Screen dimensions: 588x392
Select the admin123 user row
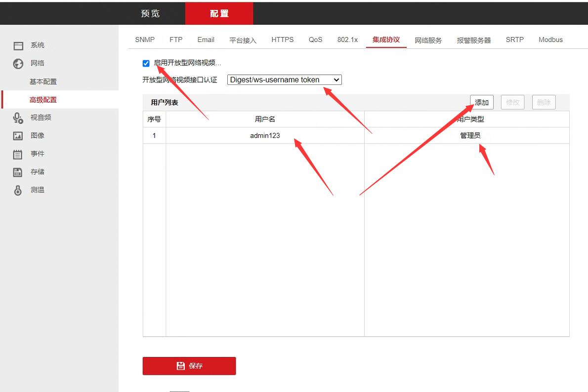265,135
